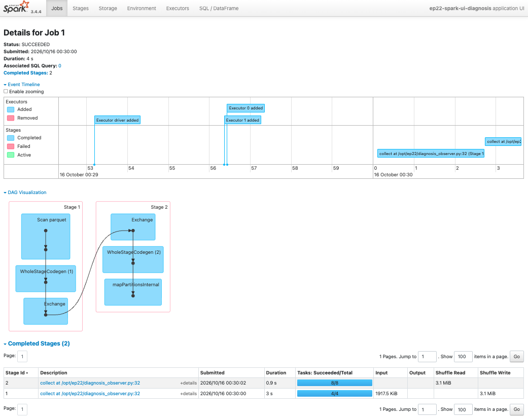Click the WholeStageCodegen (2) DAG node
Image resolution: width=528 pixels, height=420 pixels.
pyautogui.click(x=133, y=259)
